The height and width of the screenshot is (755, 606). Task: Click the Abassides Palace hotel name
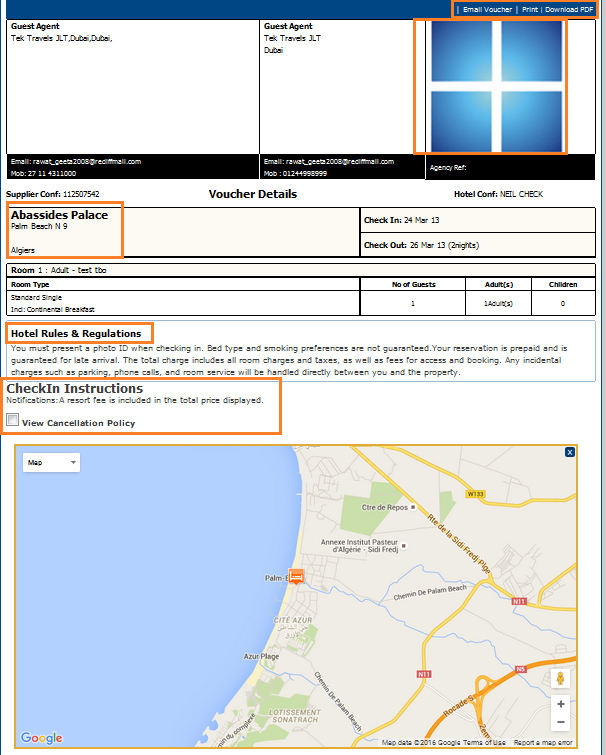point(58,215)
